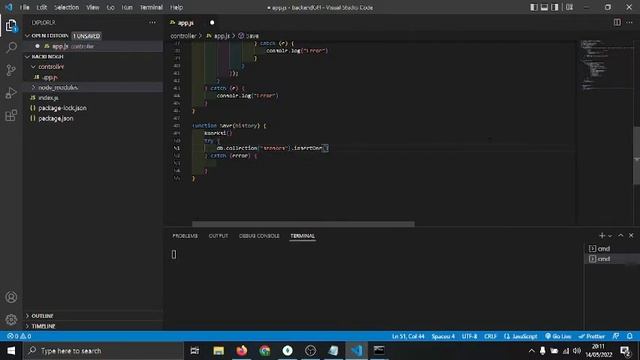Switch to the Output panel tab

(x=218, y=236)
